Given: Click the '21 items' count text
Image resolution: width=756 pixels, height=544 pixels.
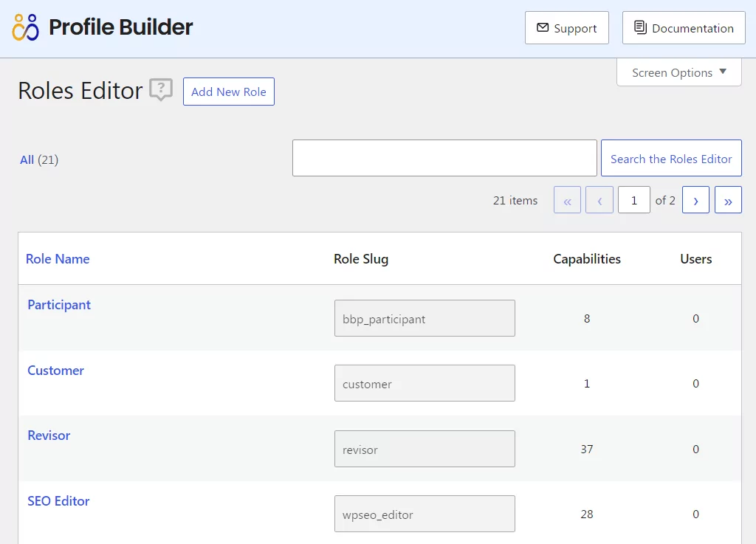Looking at the screenshot, I should [515, 201].
